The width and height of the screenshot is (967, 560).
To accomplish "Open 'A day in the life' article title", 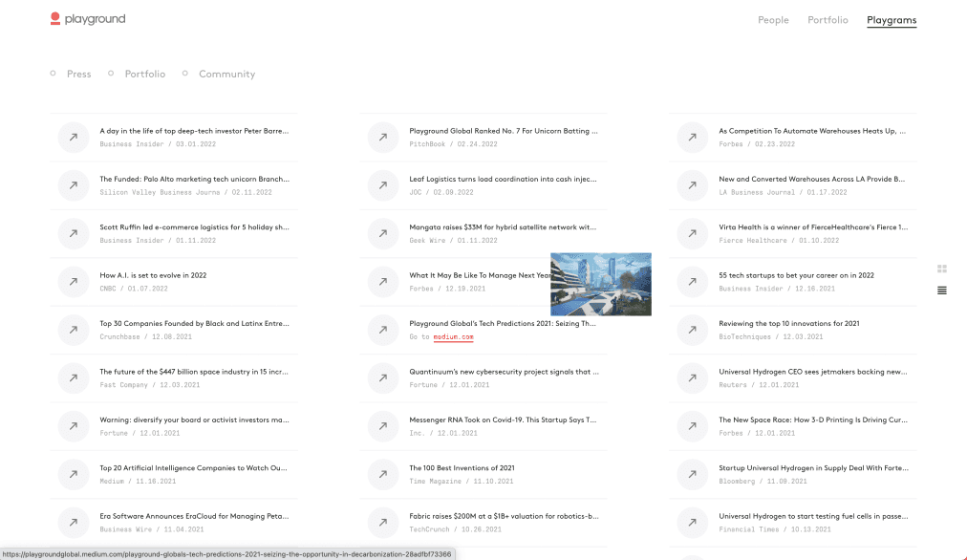I will tap(194, 131).
